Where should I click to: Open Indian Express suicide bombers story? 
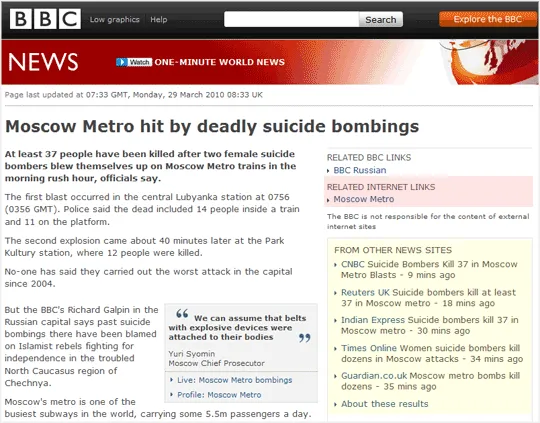tap(429, 325)
